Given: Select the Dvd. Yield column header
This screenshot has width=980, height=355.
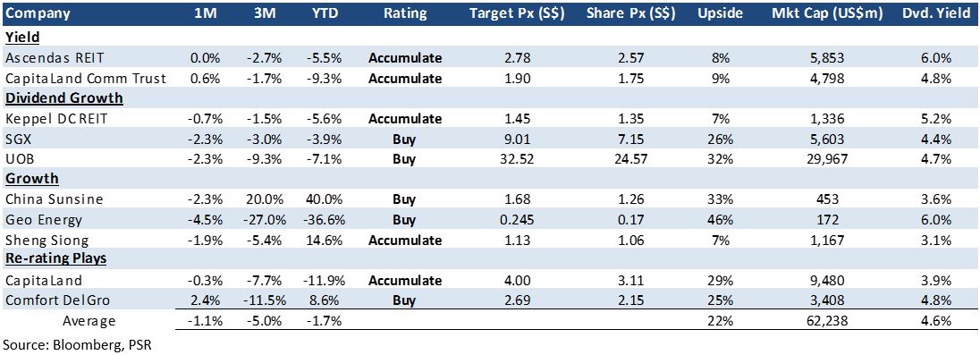Looking at the screenshot, I should [936, 13].
